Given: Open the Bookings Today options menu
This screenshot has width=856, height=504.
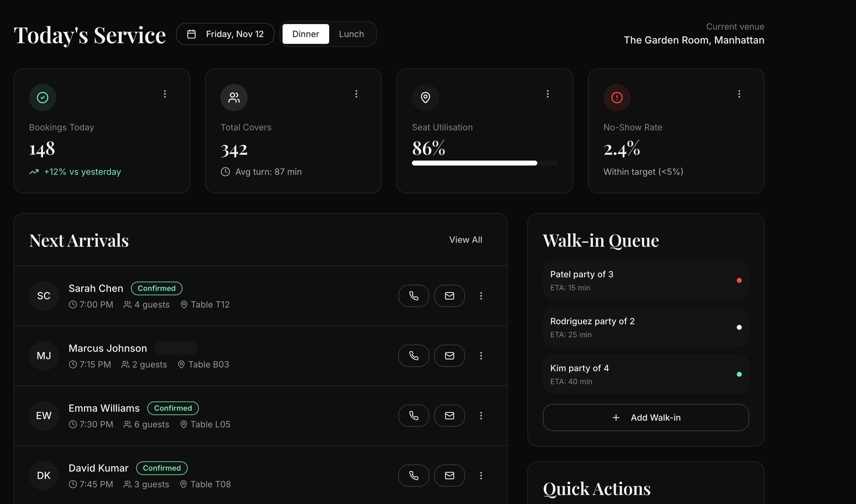Looking at the screenshot, I should 165,94.
